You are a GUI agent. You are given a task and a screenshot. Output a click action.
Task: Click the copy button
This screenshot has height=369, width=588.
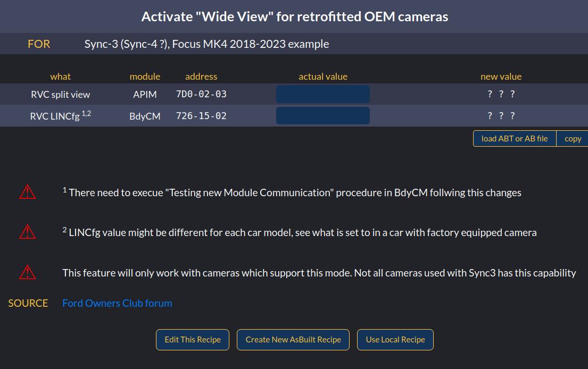point(573,139)
